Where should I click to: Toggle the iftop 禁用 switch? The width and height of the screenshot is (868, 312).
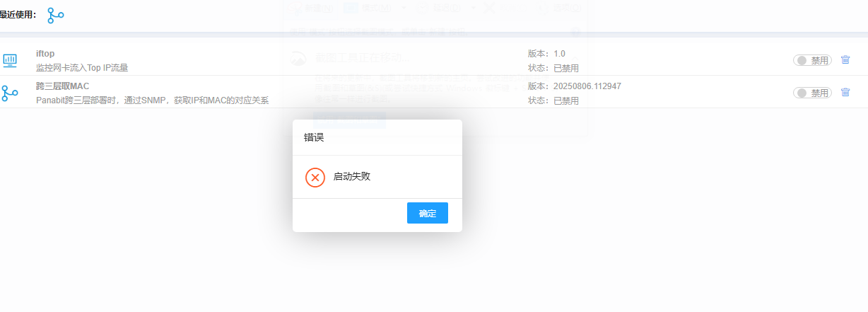pyautogui.click(x=812, y=61)
